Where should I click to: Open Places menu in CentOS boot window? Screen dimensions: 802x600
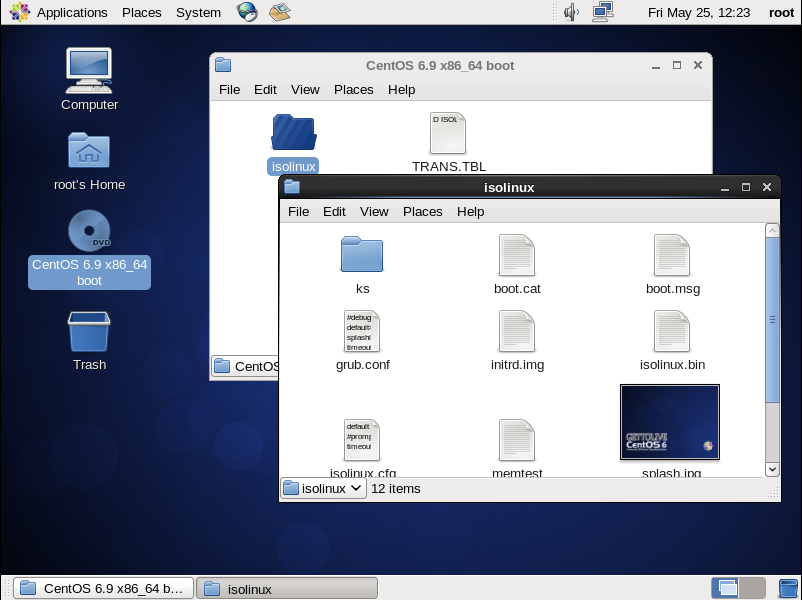tap(353, 90)
